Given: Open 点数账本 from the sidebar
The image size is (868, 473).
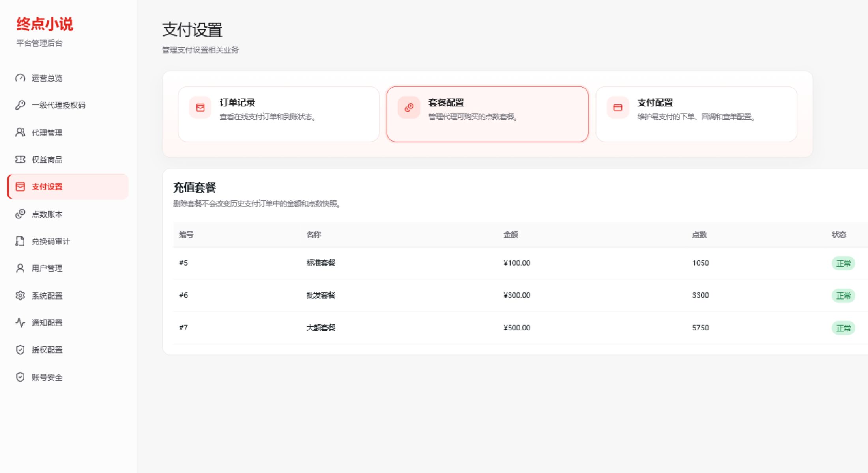Looking at the screenshot, I should [x=68, y=214].
